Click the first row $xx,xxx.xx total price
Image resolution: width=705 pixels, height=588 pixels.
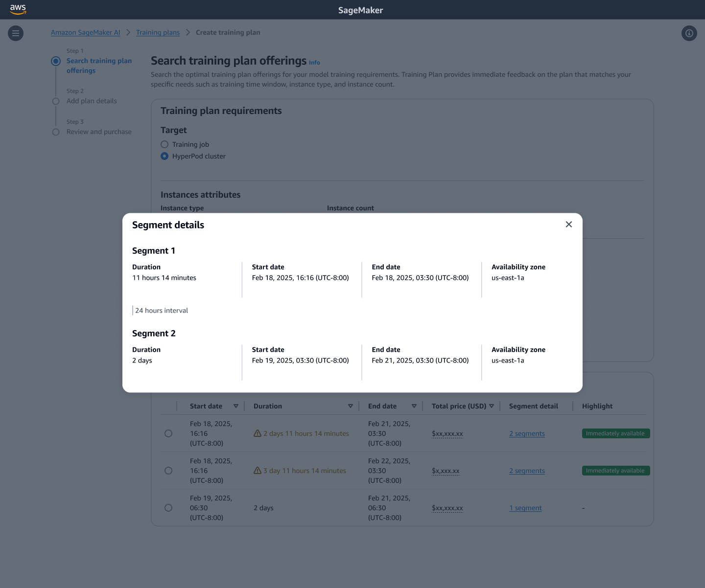click(x=447, y=433)
